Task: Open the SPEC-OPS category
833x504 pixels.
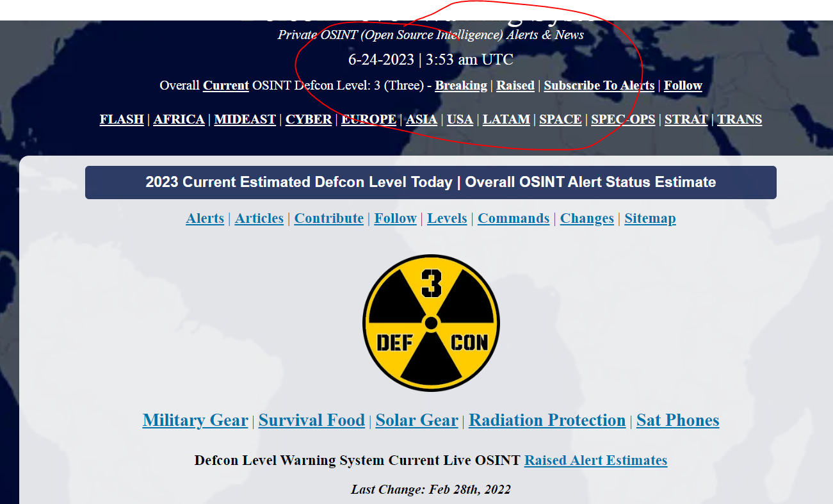Action: (623, 119)
